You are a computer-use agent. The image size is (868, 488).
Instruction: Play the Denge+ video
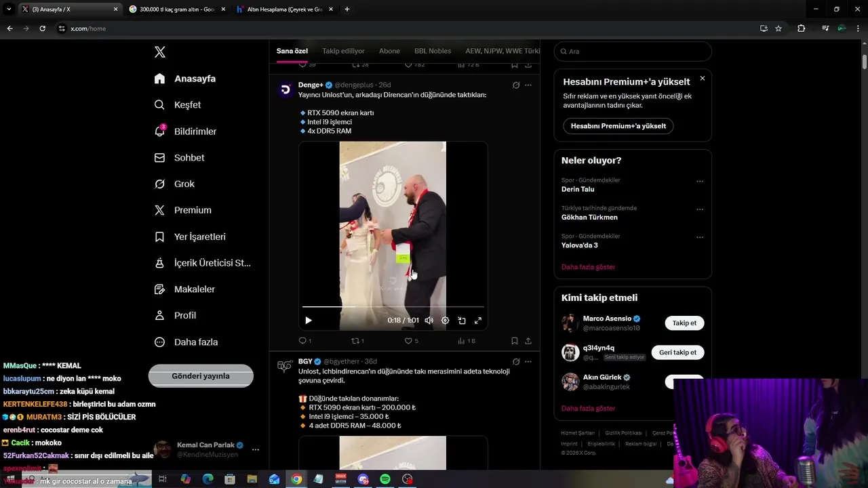click(x=309, y=321)
